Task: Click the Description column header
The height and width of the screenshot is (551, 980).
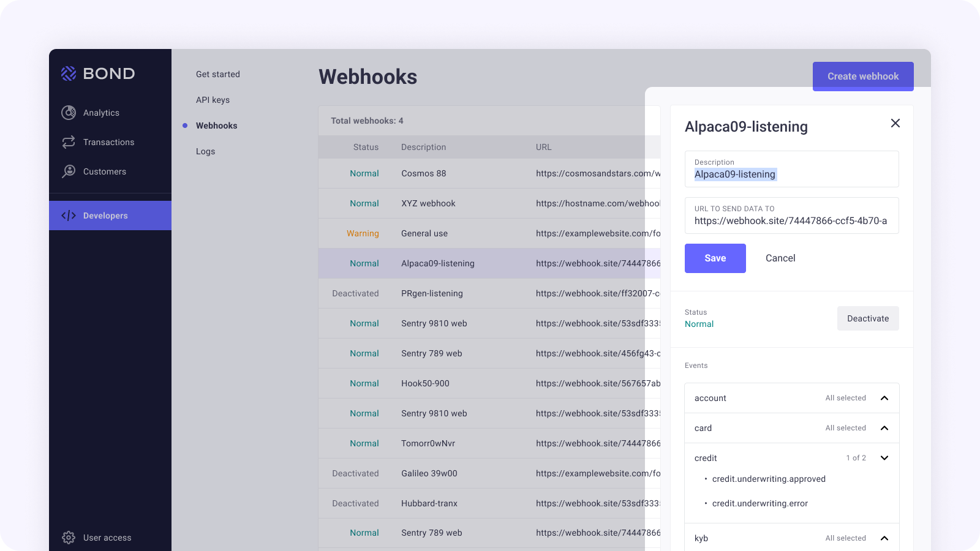Action: pyautogui.click(x=423, y=147)
